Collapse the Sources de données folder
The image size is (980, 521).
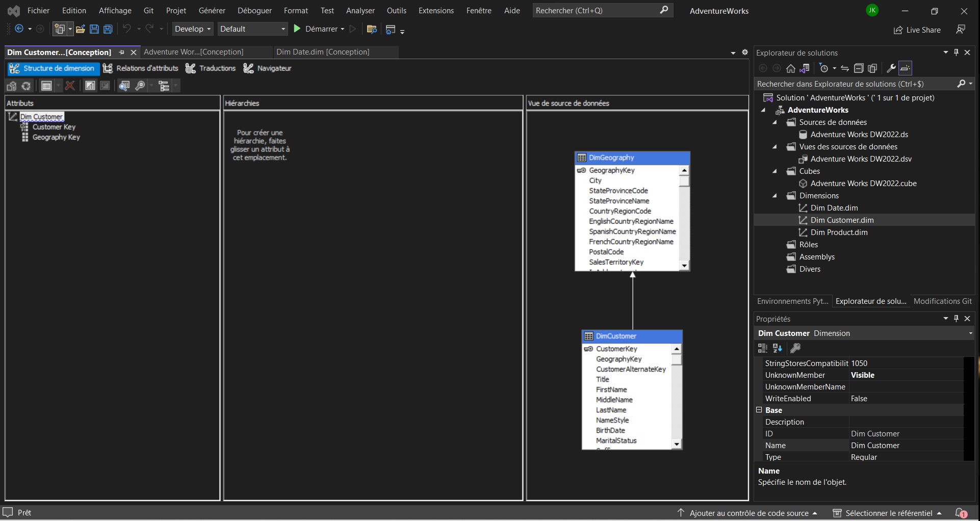[775, 122]
